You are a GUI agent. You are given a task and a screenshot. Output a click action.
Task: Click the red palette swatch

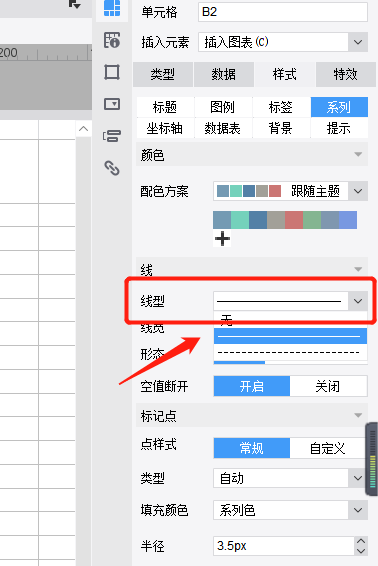click(294, 220)
